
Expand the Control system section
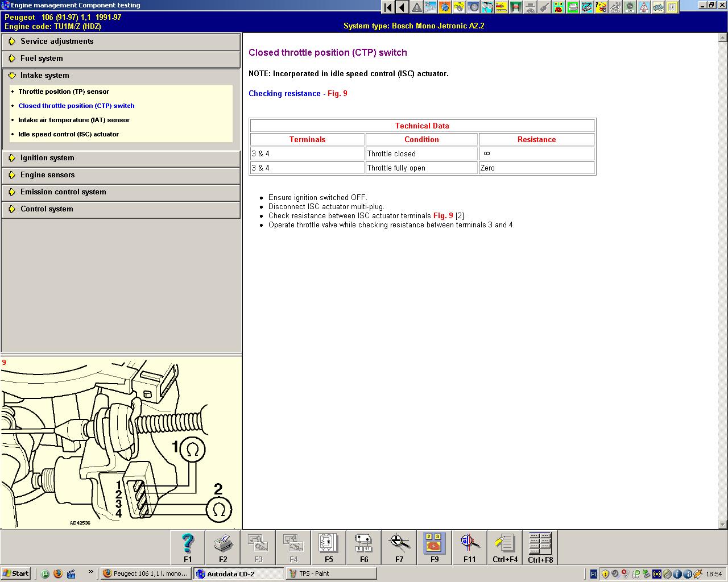point(121,209)
